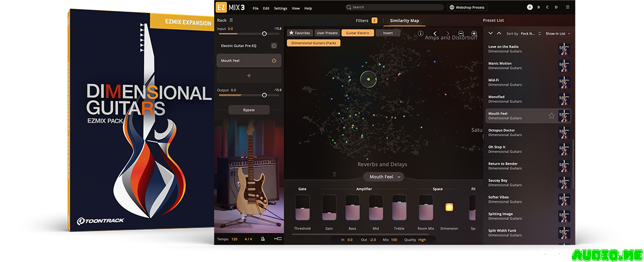Select the Octopus Doctor preset
Image resolution: width=644 pixels, height=262 pixels.
point(528,132)
